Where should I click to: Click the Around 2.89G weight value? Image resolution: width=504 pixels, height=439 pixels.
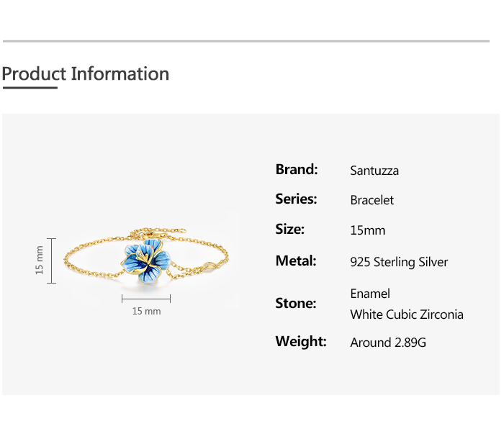pyautogui.click(x=388, y=343)
